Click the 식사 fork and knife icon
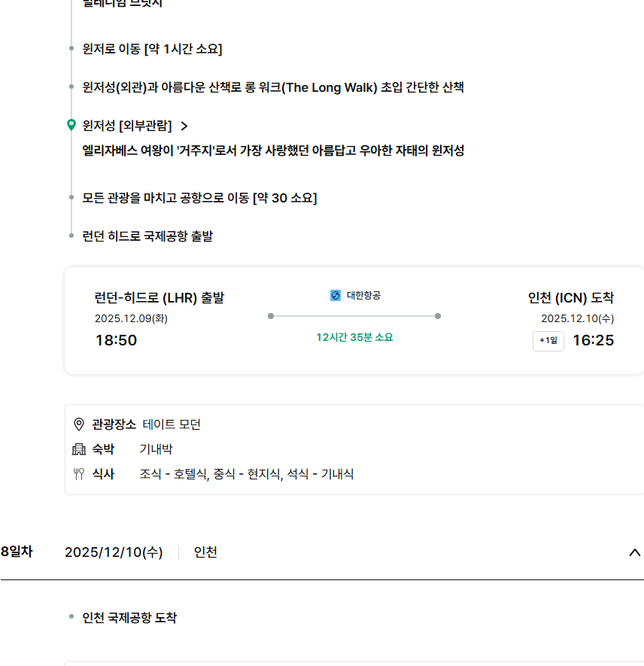 coord(79,474)
